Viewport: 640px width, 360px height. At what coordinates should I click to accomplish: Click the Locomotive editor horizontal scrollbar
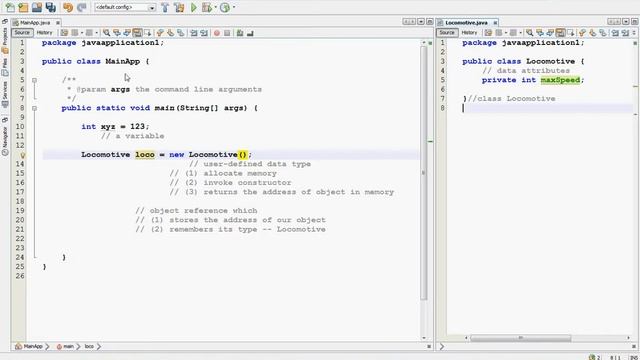(x=521, y=338)
